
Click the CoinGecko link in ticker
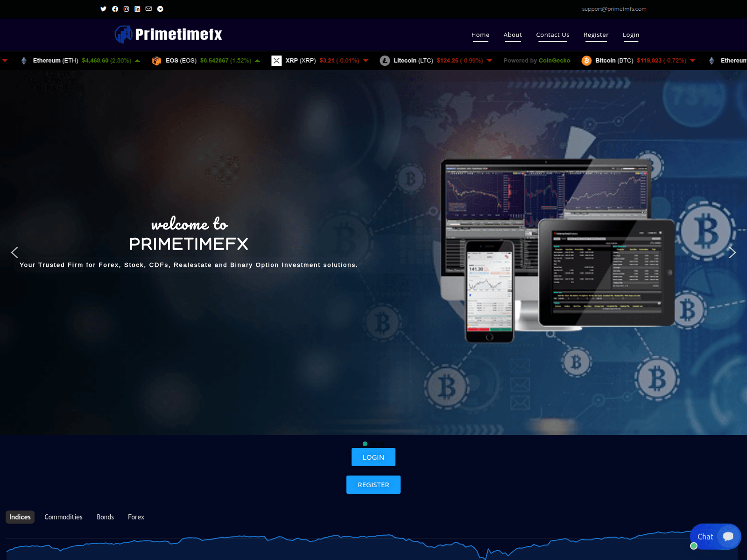coord(554,61)
